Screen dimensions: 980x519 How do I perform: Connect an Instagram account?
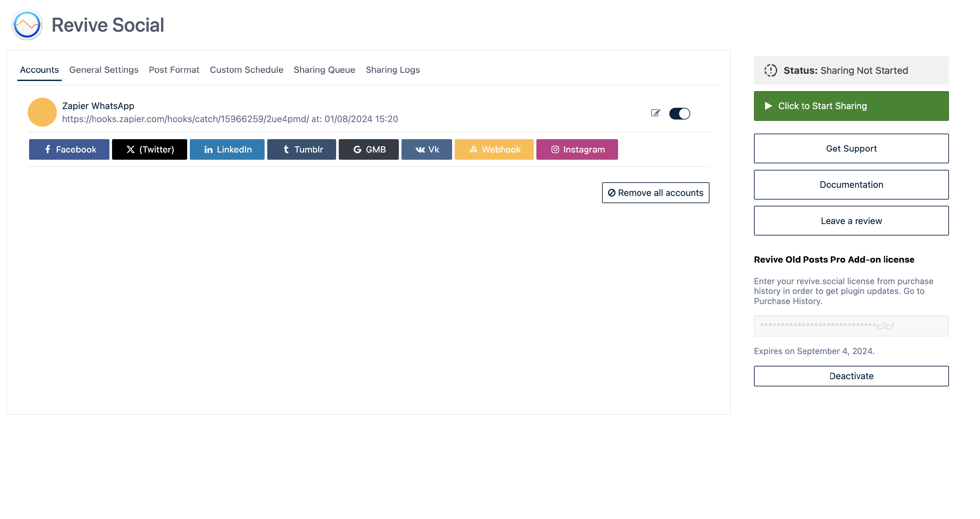tap(577, 149)
